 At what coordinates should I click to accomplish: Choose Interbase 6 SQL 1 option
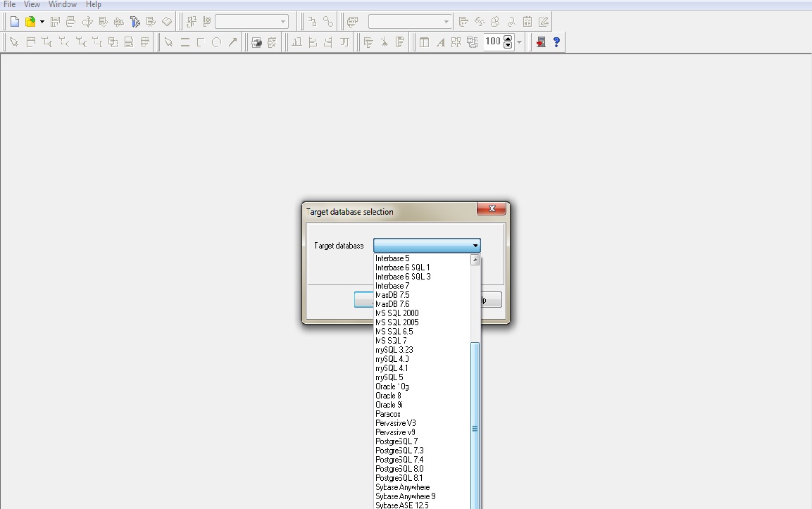[x=422, y=268]
